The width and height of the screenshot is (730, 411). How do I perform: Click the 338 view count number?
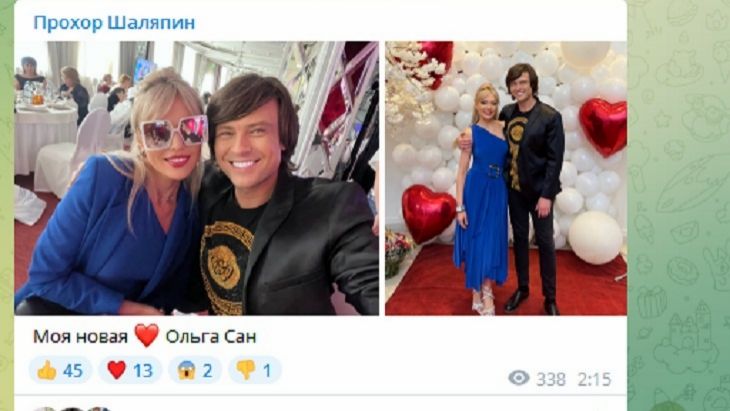551,379
